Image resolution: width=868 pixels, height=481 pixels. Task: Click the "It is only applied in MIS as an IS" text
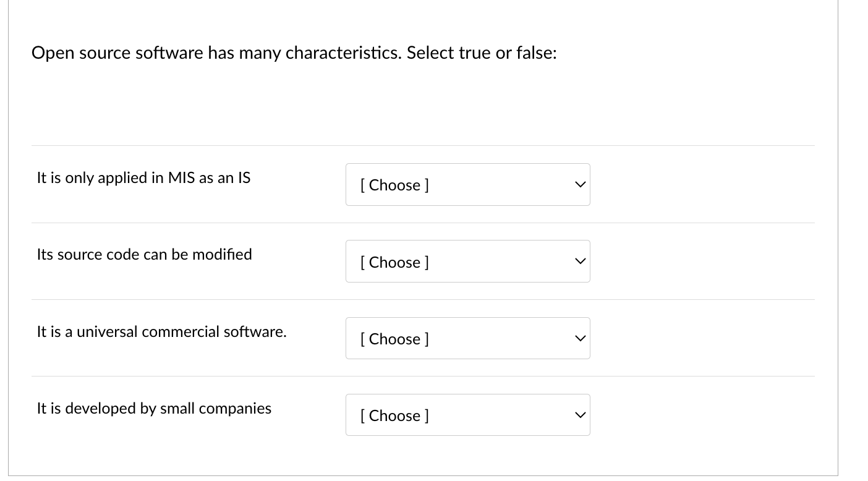click(143, 178)
